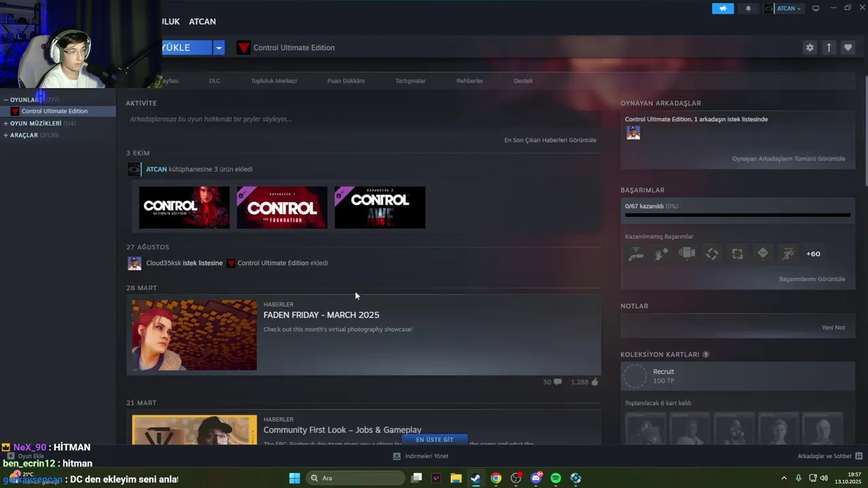Click the activity comment input field
The height and width of the screenshot is (488, 868).
(363, 119)
